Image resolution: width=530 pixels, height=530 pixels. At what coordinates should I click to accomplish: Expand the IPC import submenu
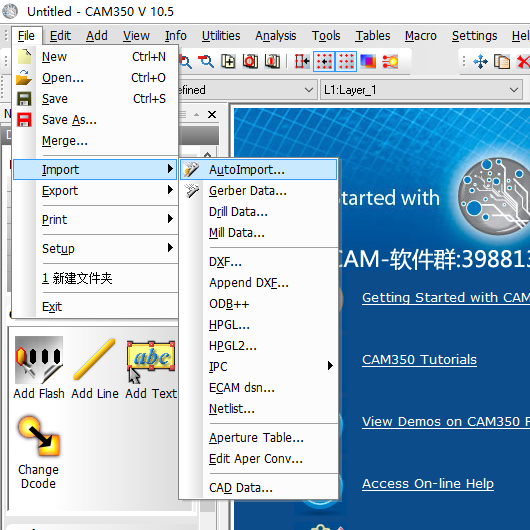pyautogui.click(x=259, y=366)
